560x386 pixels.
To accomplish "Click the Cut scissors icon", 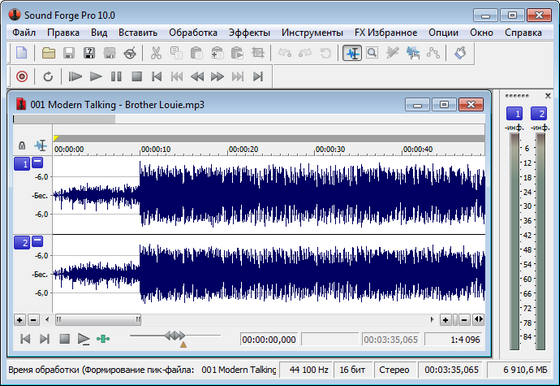I will tap(156, 53).
